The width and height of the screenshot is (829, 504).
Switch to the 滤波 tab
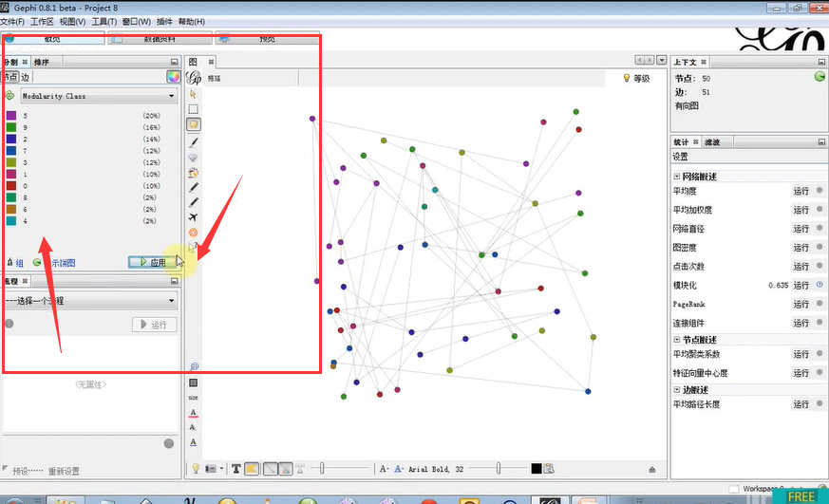coord(712,142)
